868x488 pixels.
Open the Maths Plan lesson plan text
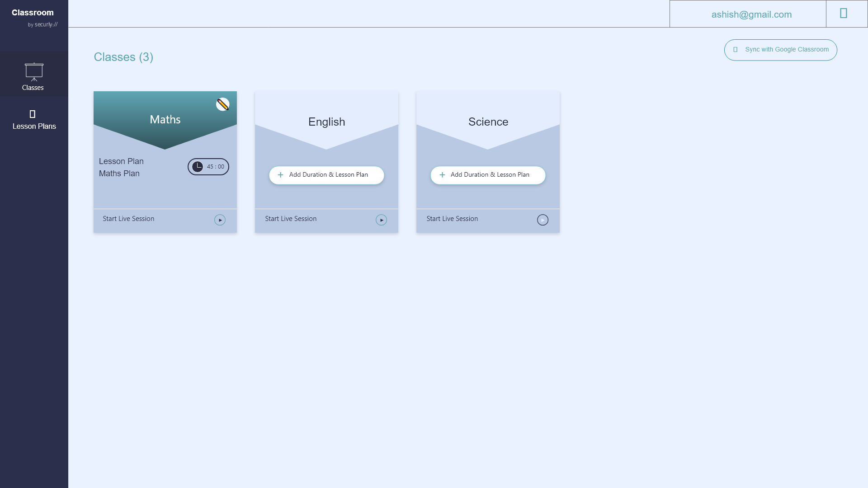[119, 174]
